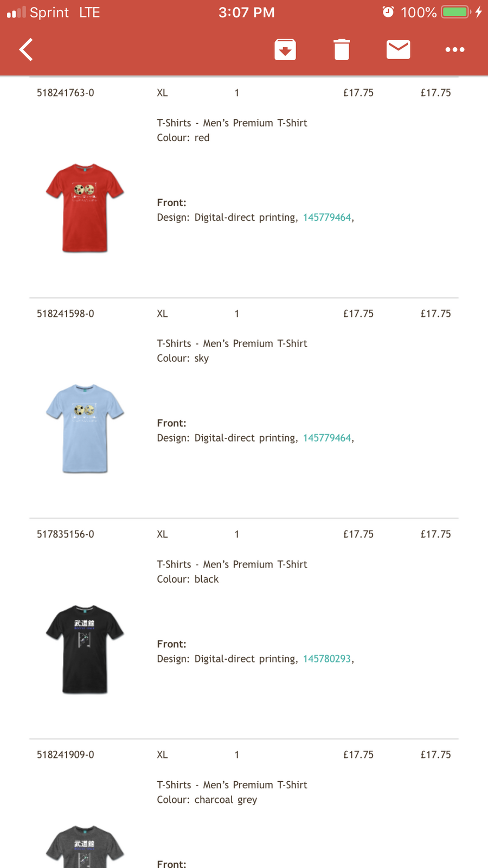Screen dimensions: 488x868
Task: View the red T-shirt product image
Action: coord(85,208)
